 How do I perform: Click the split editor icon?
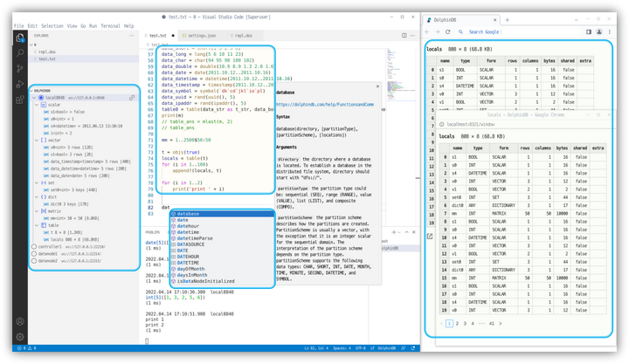404,36
